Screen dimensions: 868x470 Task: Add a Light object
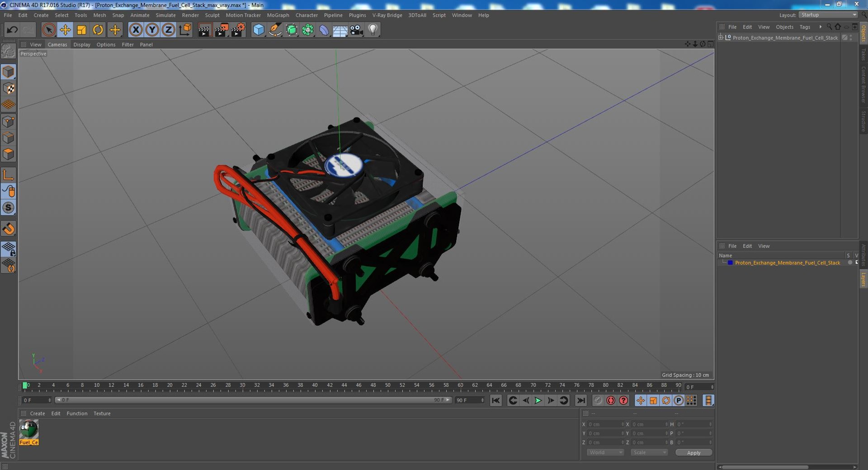click(x=373, y=30)
